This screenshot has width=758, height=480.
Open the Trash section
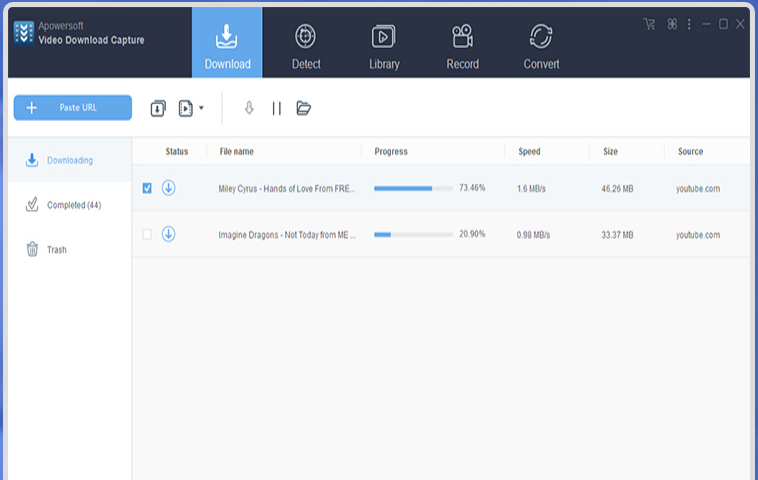pos(70,249)
